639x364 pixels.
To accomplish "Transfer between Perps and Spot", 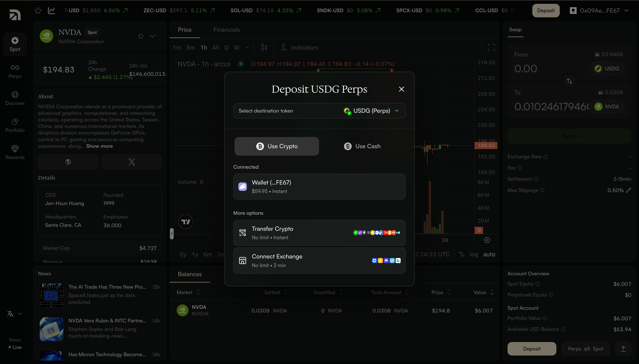I will coord(586,349).
